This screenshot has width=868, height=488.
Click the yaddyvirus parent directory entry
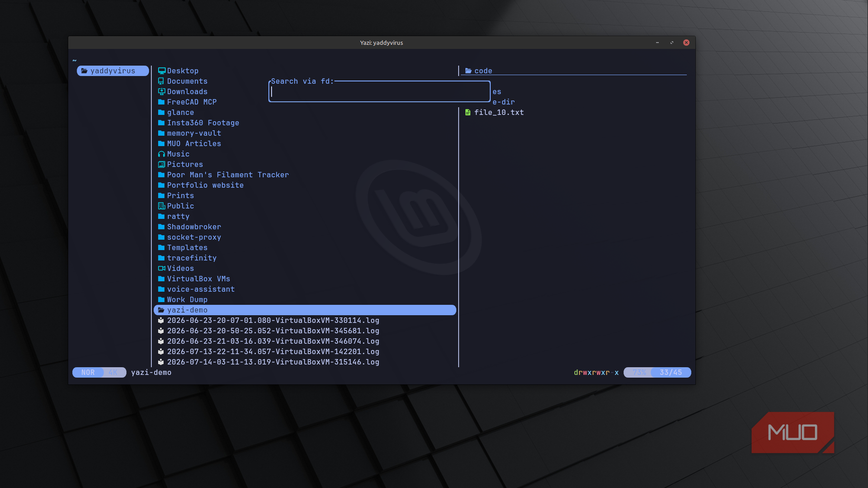click(113, 71)
